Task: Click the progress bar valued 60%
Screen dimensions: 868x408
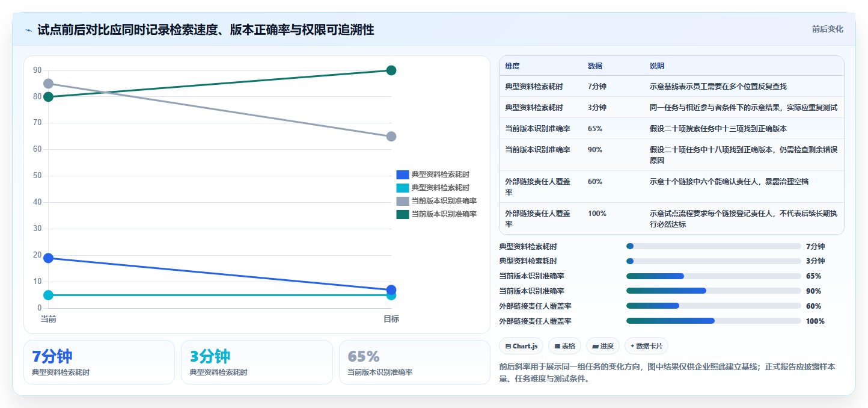Action: pyautogui.click(x=714, y=306)
